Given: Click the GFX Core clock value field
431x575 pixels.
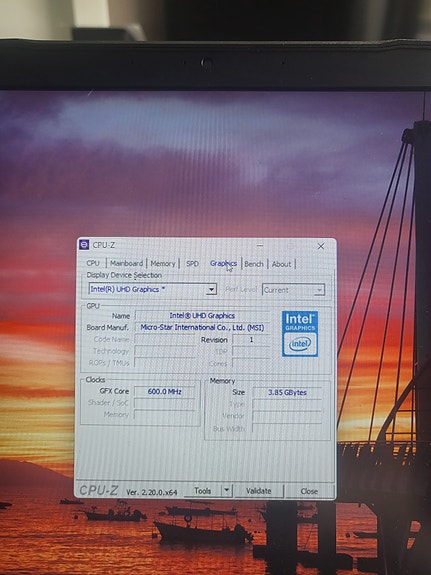Looking at the screenshot, I should coord(164,391).
